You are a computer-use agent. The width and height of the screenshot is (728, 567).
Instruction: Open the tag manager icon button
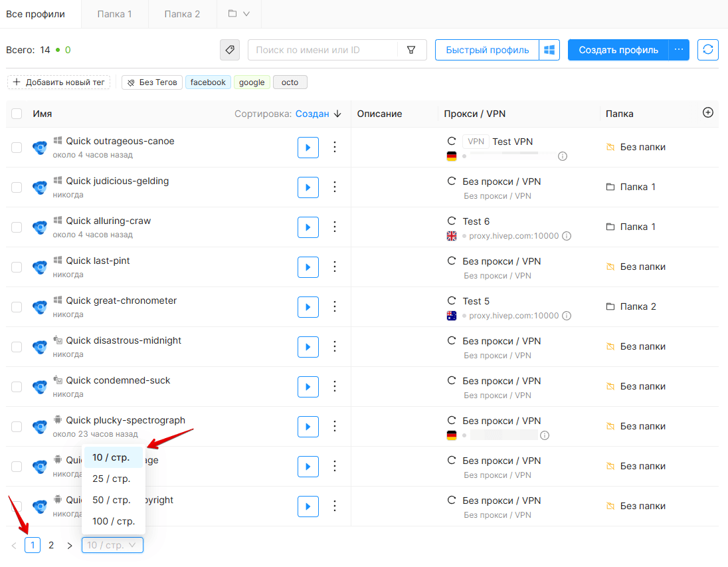(x=230, y=50)
